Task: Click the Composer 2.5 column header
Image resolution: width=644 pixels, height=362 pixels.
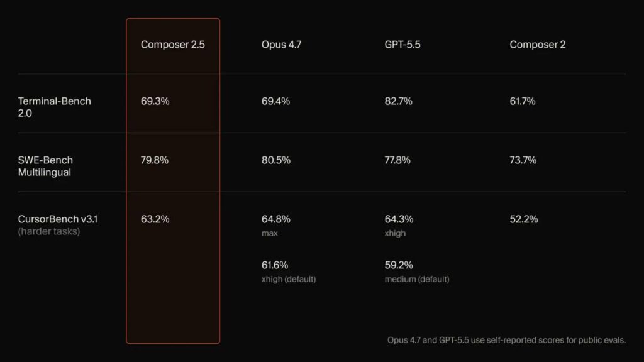Action: coord(172,45)
